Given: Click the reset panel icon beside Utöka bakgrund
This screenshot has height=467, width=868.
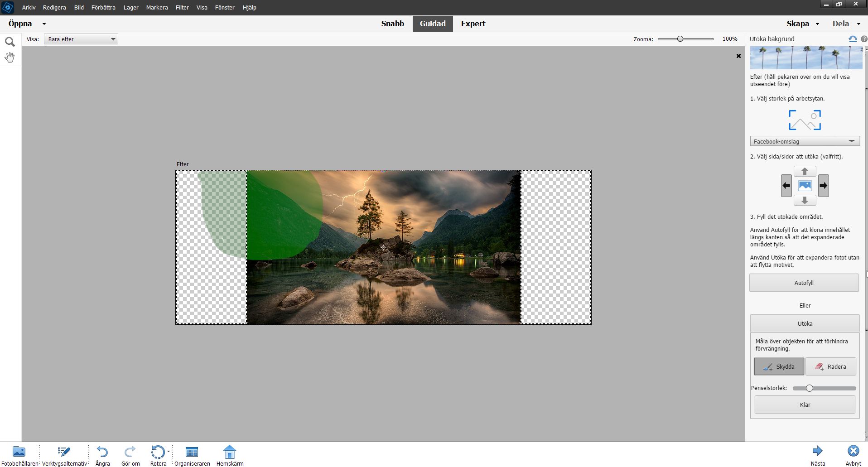Looking at the screenshot, I should coord(853,39).
